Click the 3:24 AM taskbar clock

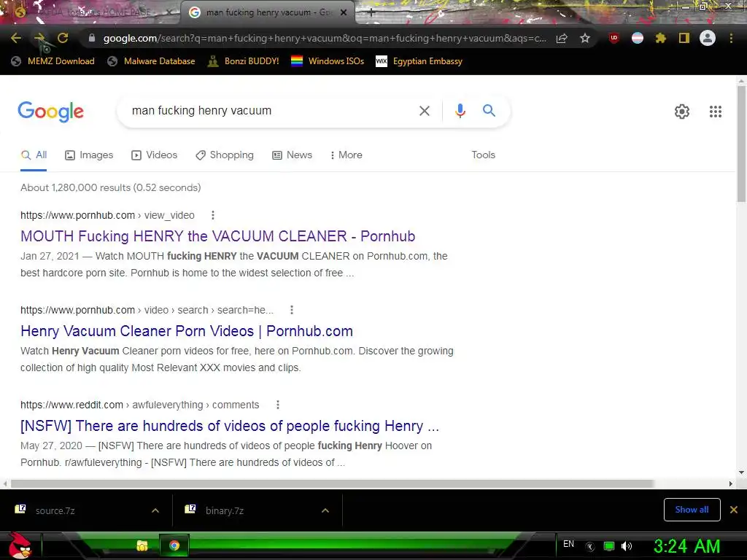pyautogui.click(x=686, y=546)
